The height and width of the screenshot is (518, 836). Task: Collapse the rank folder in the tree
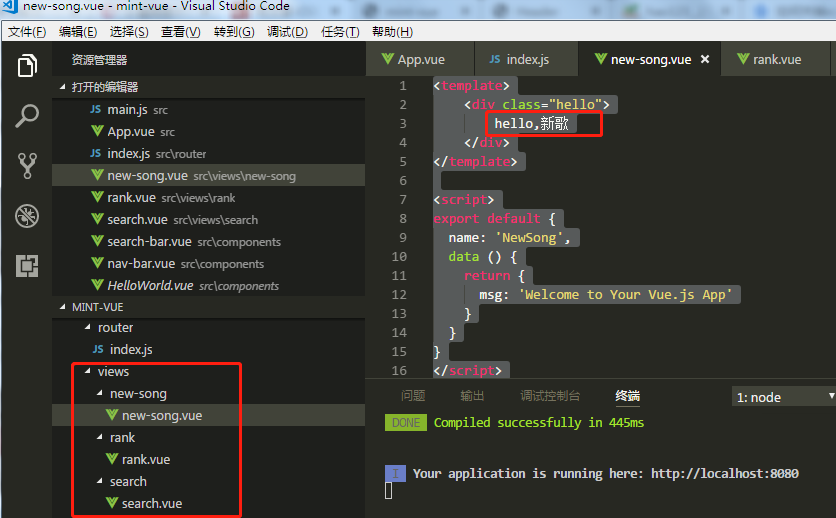pyautogui.click(x=100, y=437)
